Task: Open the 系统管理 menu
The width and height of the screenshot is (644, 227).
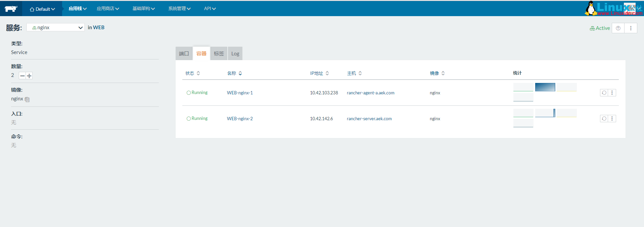Action: pos(179,9)
